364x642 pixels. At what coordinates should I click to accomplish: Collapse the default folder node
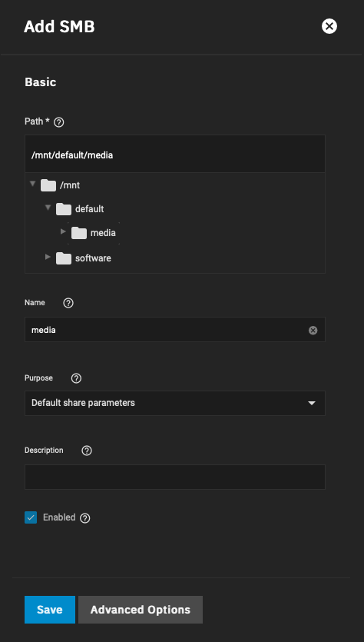click(48, 208)
